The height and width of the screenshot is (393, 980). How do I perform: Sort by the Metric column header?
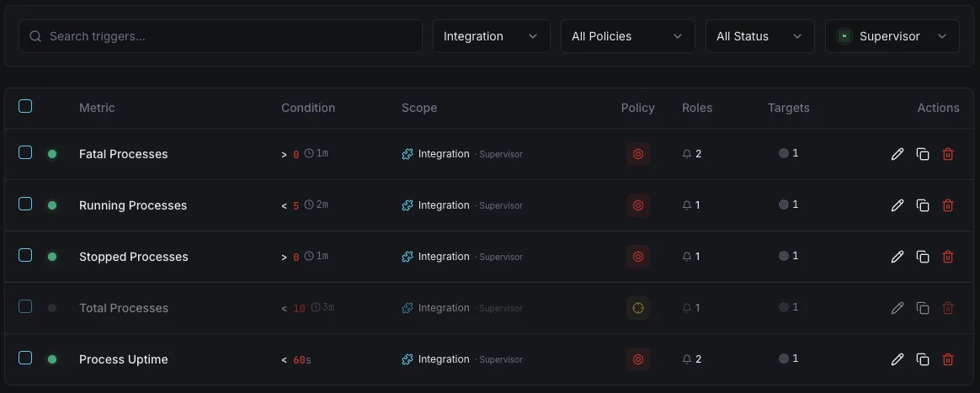pyautogui.click(x=97, y=108)
